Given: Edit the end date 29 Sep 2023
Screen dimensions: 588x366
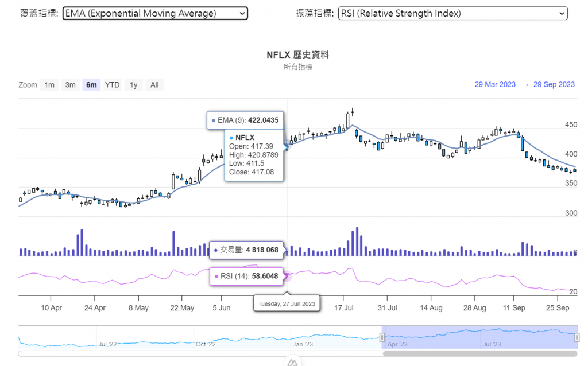Looking at the screenshot, I should (x=554, y=85).
